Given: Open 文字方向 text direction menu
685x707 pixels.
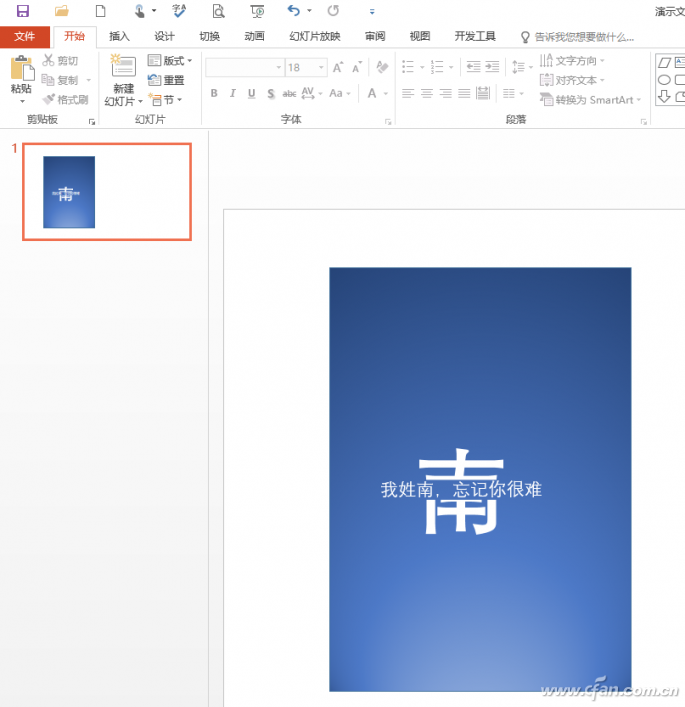Looking at the screenshot, I should 572,60.
